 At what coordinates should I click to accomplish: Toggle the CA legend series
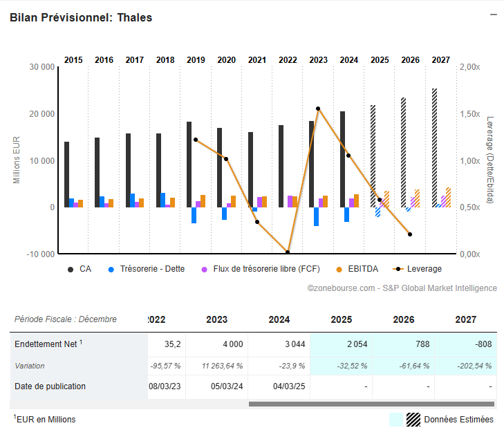[x=80, y=269]
